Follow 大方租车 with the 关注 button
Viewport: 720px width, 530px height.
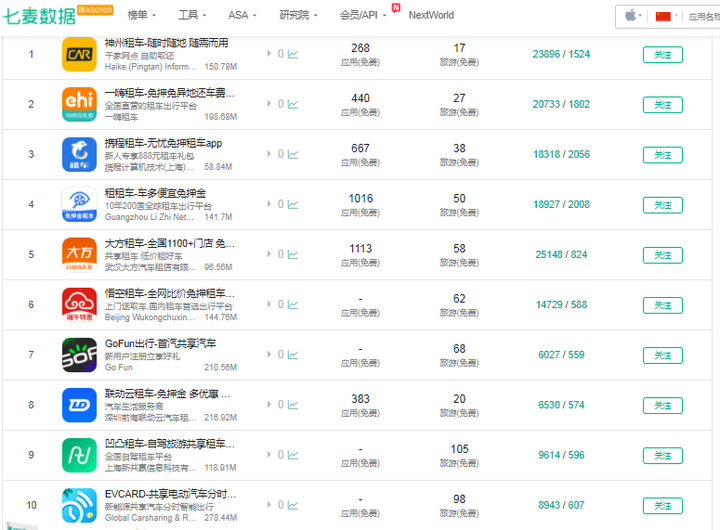coord(663,255)
